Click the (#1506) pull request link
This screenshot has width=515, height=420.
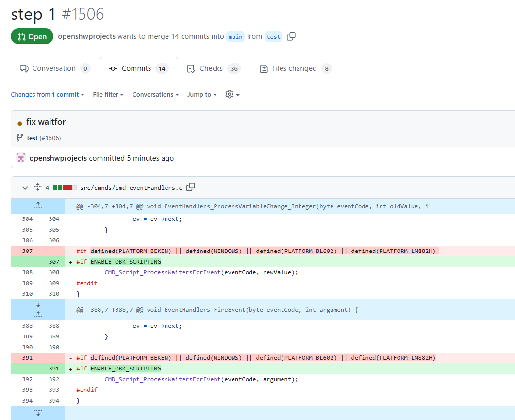click(50, 138)
